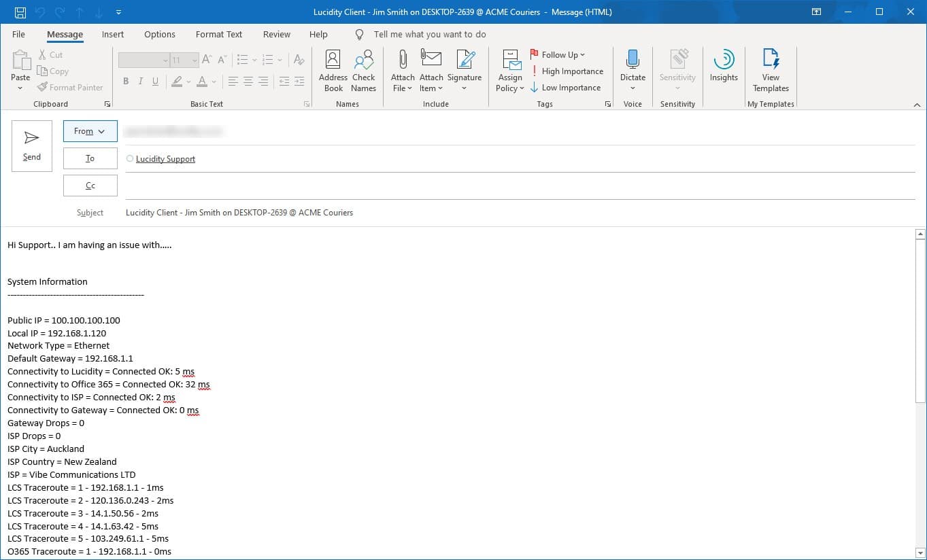Shrink the font size
927x560 pixels.
222,60
